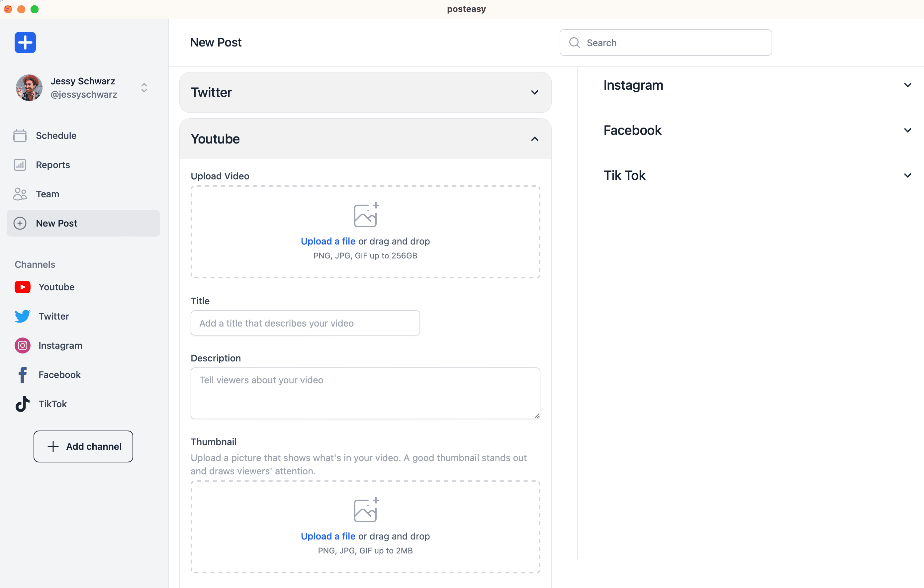This screenshot has width=924, height=588.
Task: Select New Post in sidebar
Action: tap(56, 223)
